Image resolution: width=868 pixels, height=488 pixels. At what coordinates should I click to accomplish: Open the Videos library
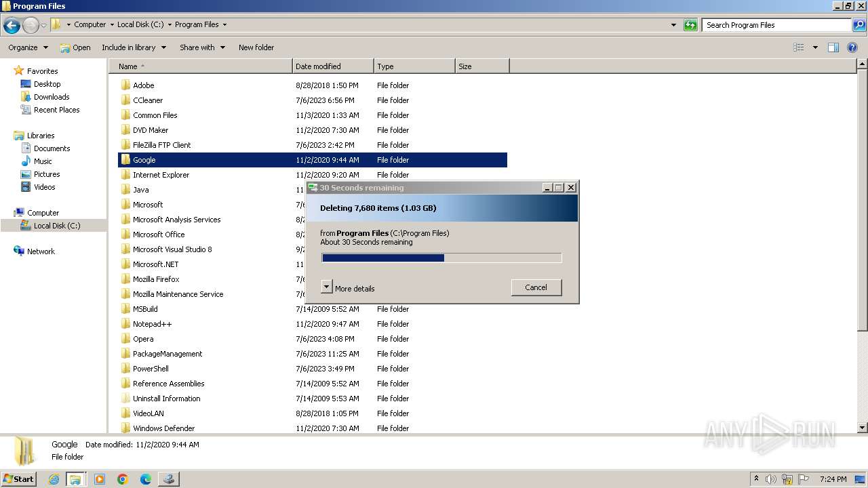point(44,187)
